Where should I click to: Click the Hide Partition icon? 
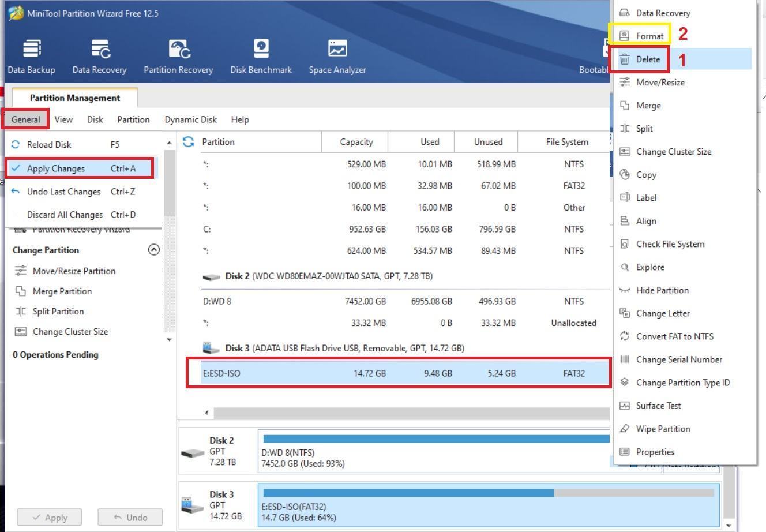coord(625,290)
